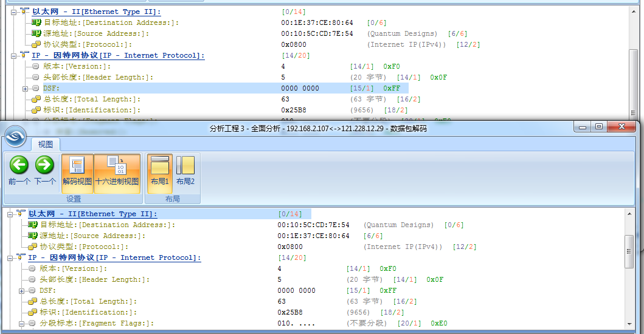The width and height of the screenshot is (644, 334).
Task: Click DSF field icon in front window
Action: pos(32,290)
